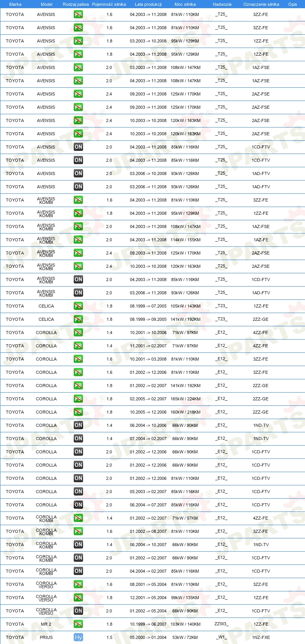Viewport: 305px width, 644px height.
Task: Click petrol icon in AVENSIS KOMBI 147KM row
Action: (78, 226)
